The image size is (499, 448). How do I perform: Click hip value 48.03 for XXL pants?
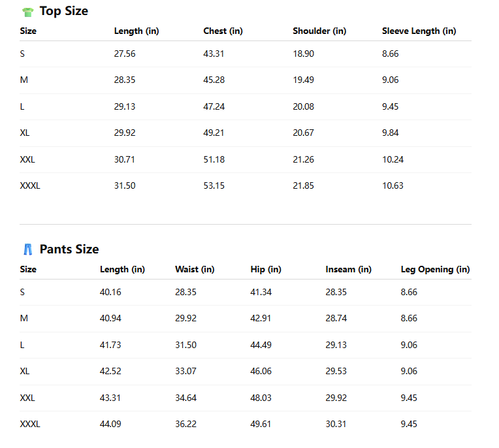[261, 398]
